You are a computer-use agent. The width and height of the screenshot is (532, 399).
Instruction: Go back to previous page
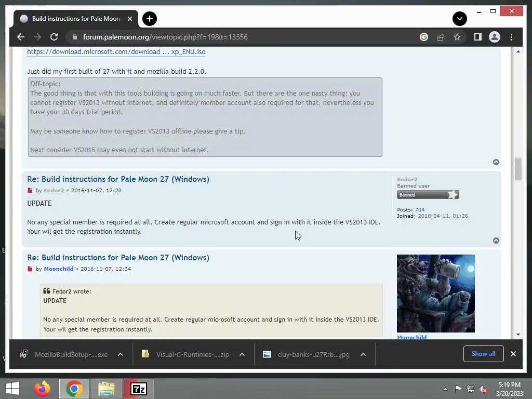(x=21, y=37)
